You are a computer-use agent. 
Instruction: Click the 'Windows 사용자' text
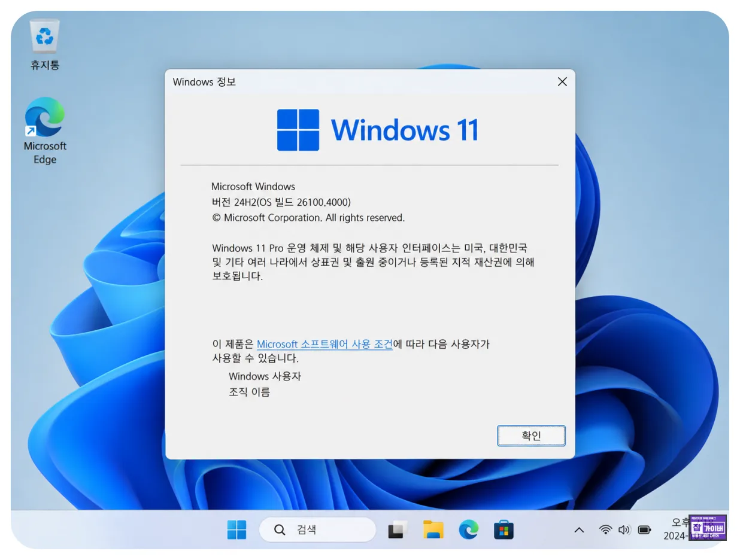(x=265, y=376)
